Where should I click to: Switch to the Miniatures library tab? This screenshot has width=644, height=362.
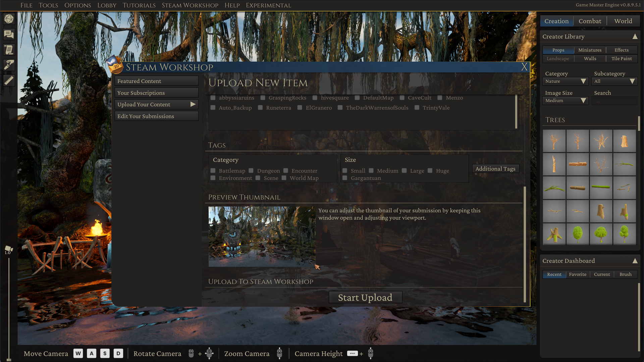click(x=590, y=50)
